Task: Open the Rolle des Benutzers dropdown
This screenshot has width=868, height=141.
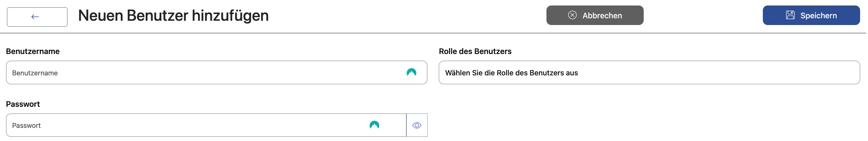Action: point(649,73)
